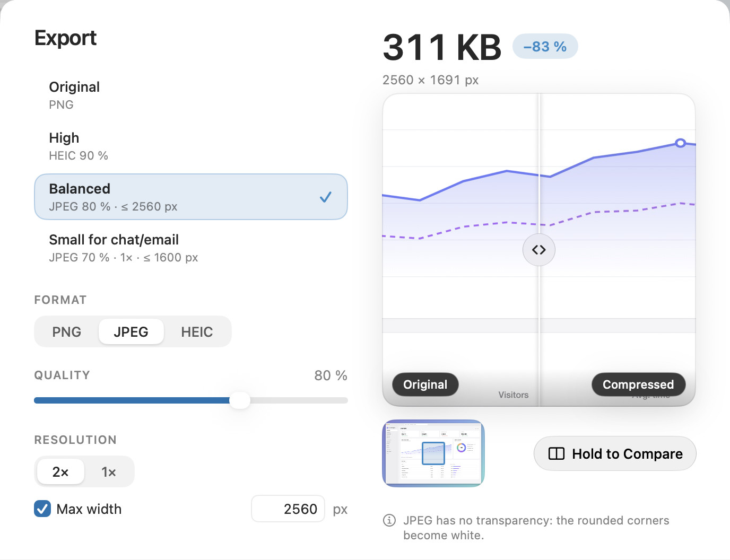The width and height of the screenshot is (730, 560).
Task: Select the Balanced JPEG 80 % preset
Action: (x=190, y=197)
